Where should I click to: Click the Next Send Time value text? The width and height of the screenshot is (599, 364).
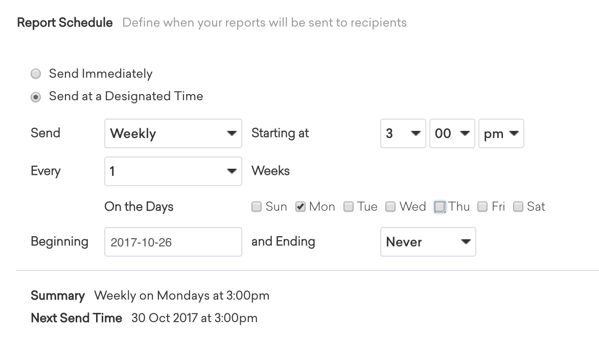(x=194, y=318)
